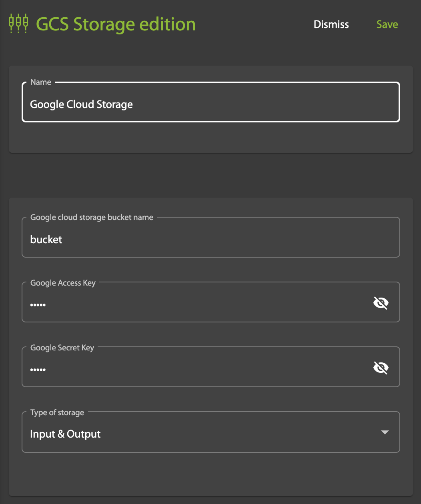The height and width of the screenshot is (504, 421).
Task: Show the hidden Google Secret Key
Action: click(381, 367)
